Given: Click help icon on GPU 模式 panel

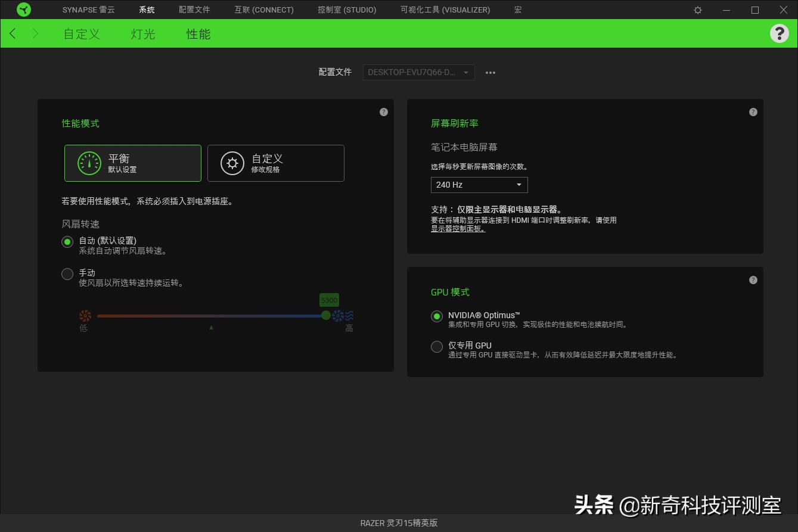Looking at the screenshot, I should pos(753,280).
